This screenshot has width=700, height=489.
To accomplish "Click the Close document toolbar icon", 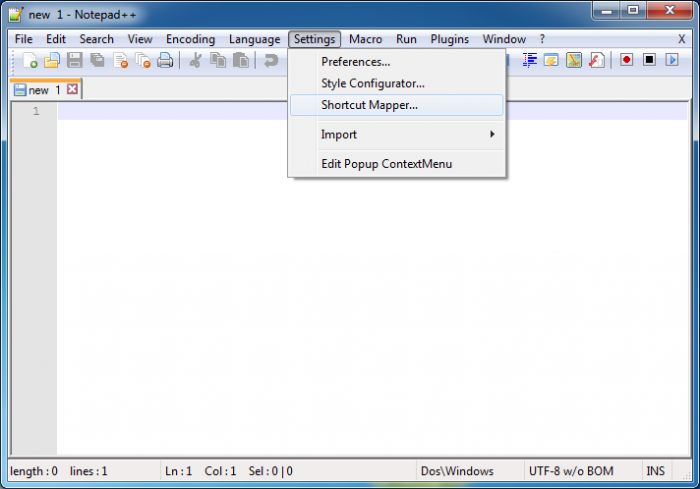I will click(120, 60).
